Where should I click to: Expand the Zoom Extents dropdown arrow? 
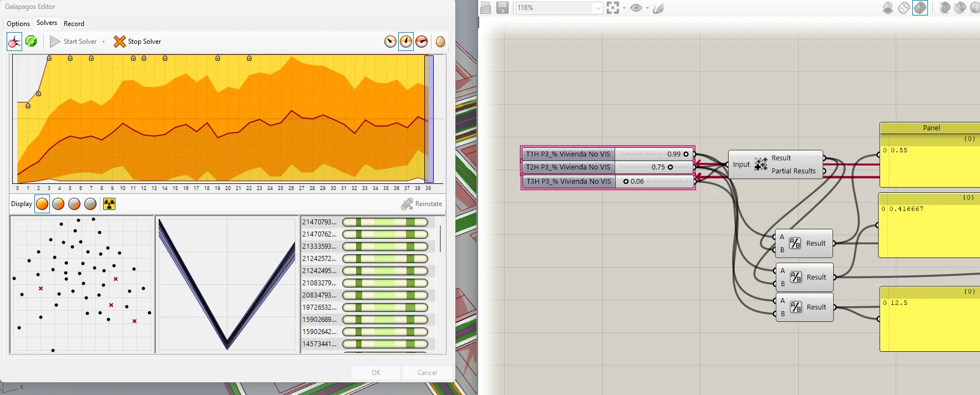click(624, 8)
